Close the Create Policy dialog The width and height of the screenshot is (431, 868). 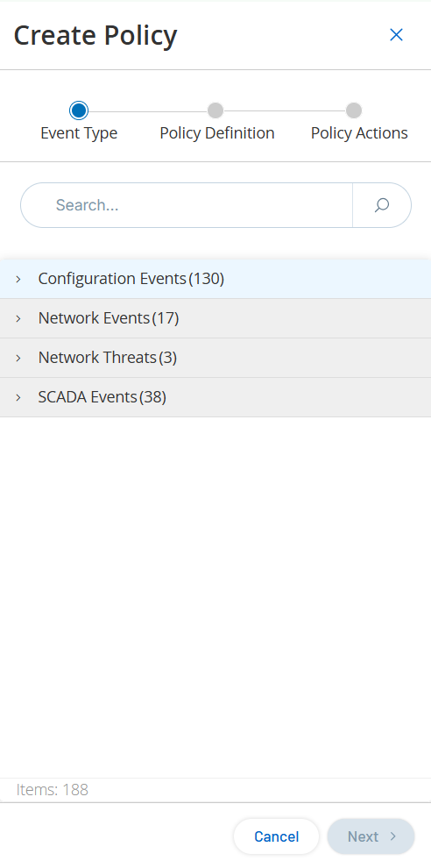tap(396, 35)
